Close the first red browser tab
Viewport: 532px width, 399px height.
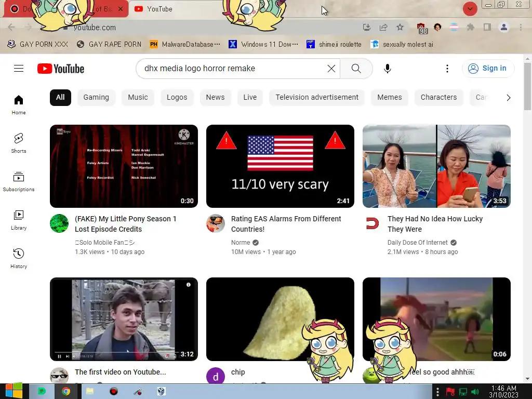121,9
